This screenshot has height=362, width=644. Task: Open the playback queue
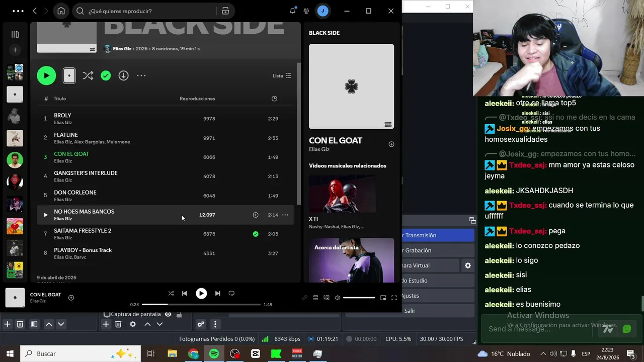[315, 298]
